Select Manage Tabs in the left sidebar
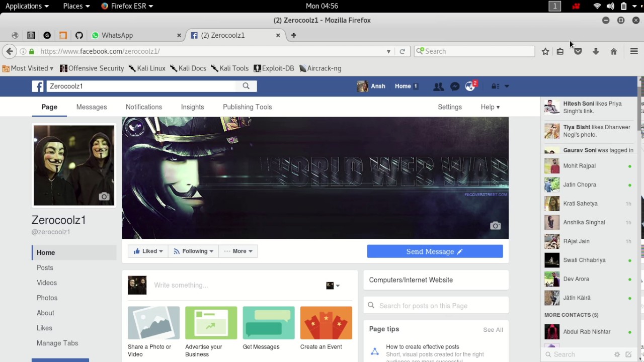 (57, 343)
